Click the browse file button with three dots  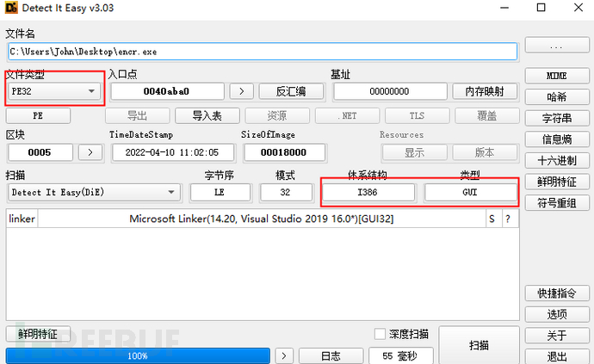pos(556,46)
